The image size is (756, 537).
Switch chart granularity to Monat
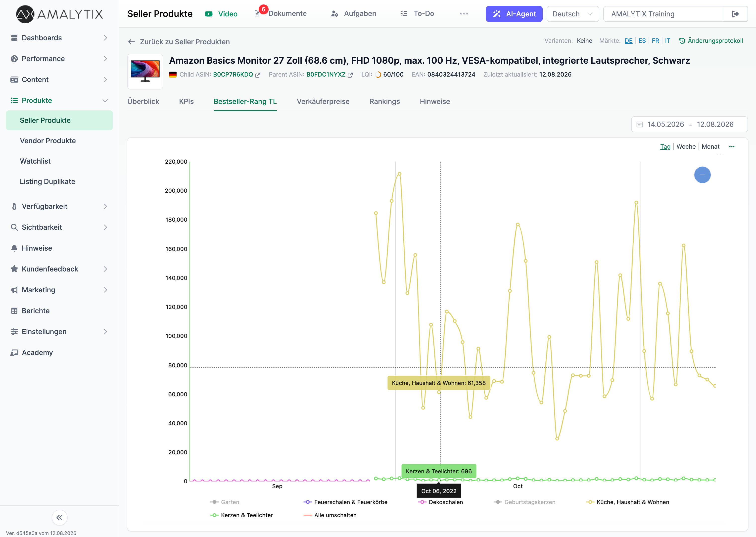click(x=711, y=146)
